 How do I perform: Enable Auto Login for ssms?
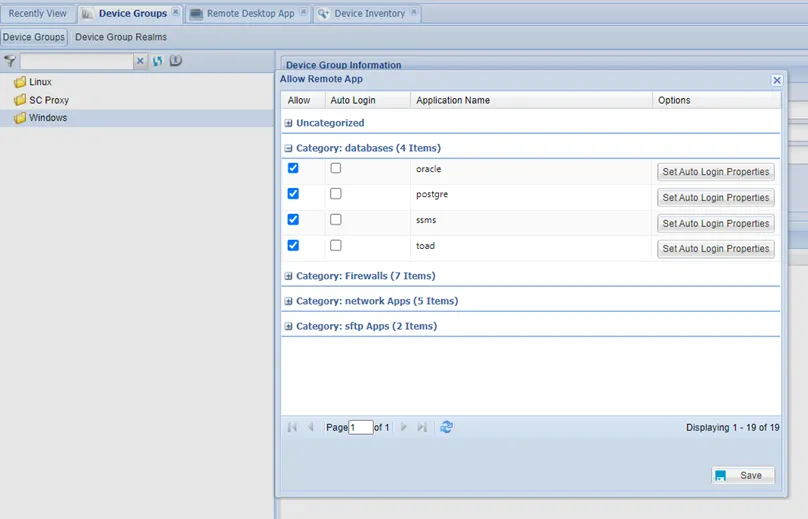pos(335,220)
